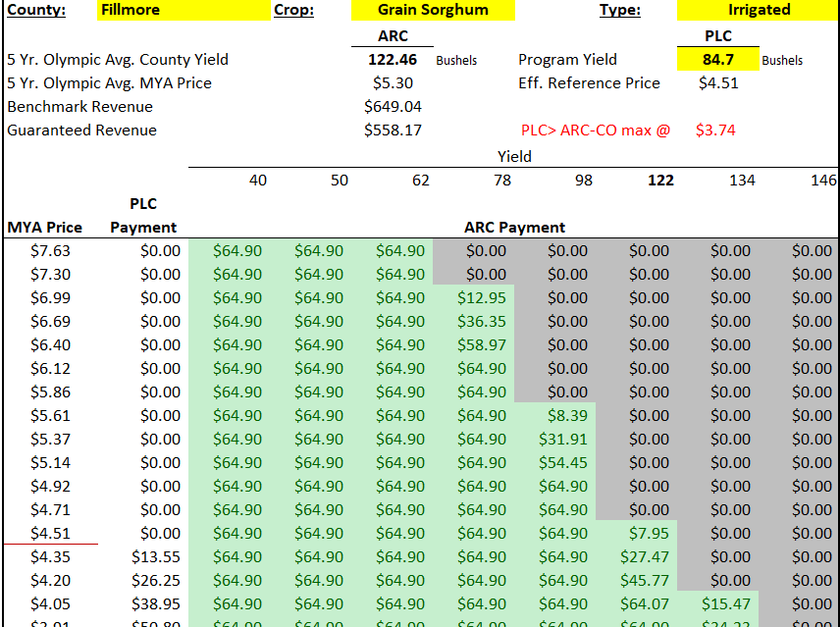
Task: Select the underlined County label cell
Action: (37, 10)
